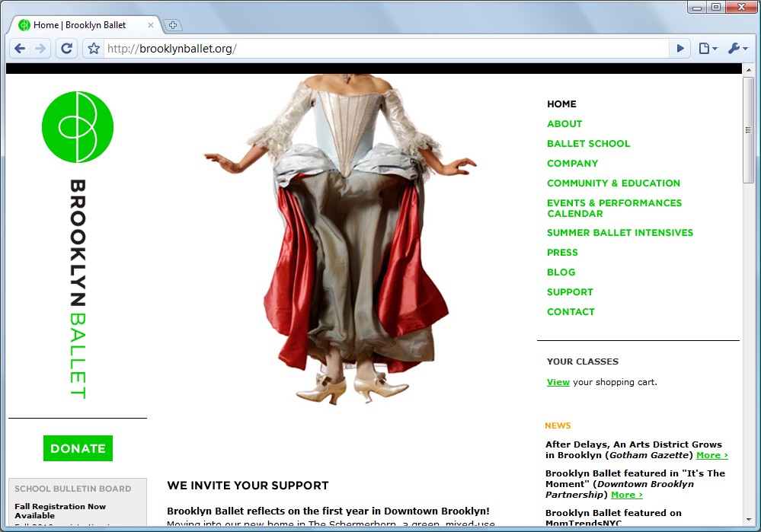This screenshot has width=761, height=532.
Task: Click the scrollbar down arrow
Action: (x=748, y=520)
